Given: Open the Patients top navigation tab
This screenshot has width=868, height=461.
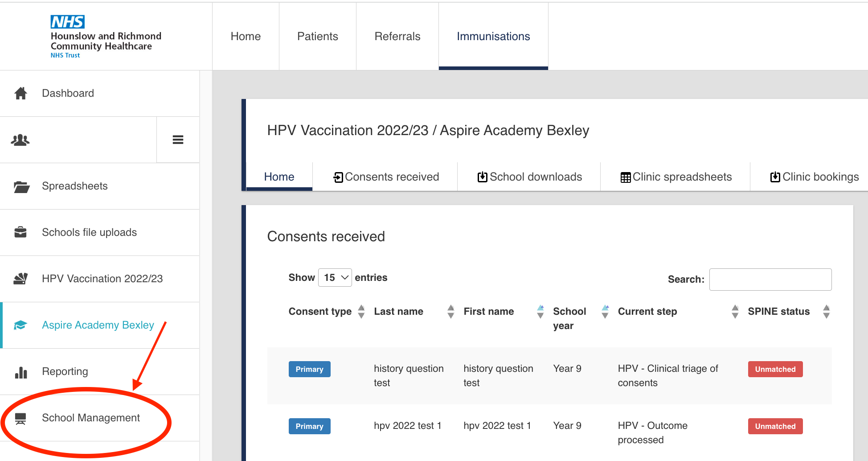Looking at the screenshot, I should click(317, 37).
